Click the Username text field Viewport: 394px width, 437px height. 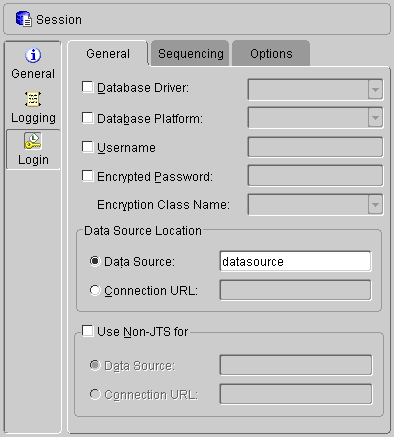coord(315,147)
